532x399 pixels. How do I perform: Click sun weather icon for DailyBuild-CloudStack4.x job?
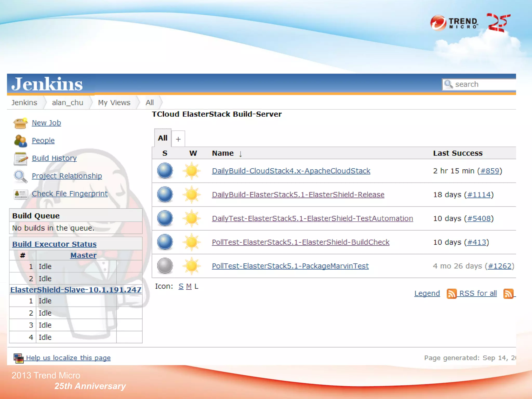(x=192, y=171)
